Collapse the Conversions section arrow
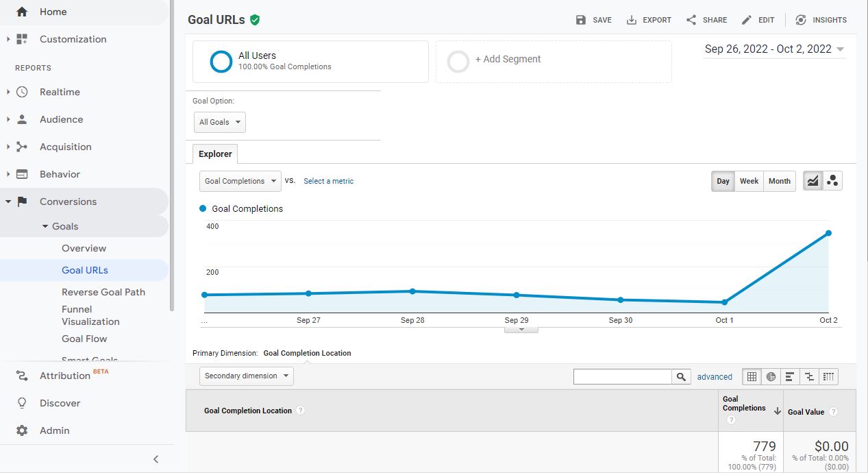868x475 pixels. coord(8,202)
